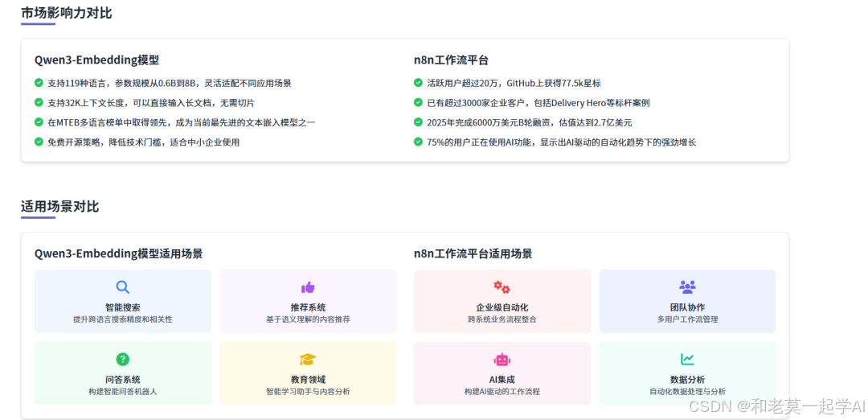The image size is (868, 420).
Task: Click the 教育领域 card title
Action: point(308,380)
